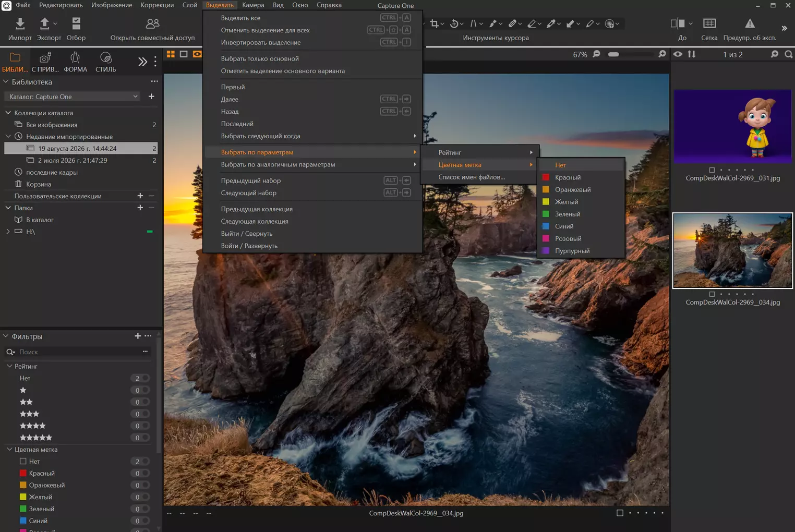
Task: Open the Камера menu
Action: point(253,5)
